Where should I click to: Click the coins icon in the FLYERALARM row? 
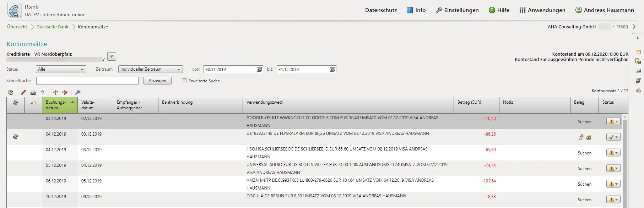tap(589, 137)
